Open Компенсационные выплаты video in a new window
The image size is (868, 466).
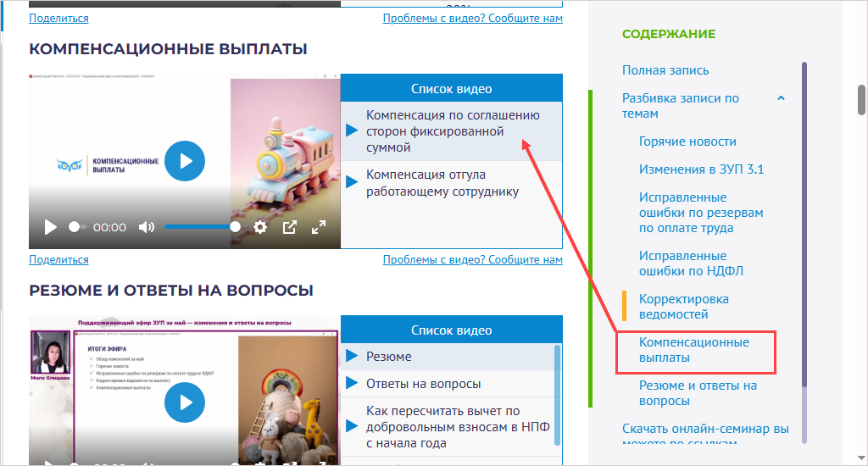point(290,227)
